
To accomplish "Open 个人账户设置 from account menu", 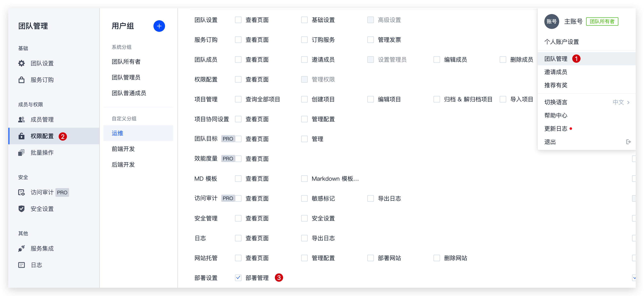I will (561, 42).
